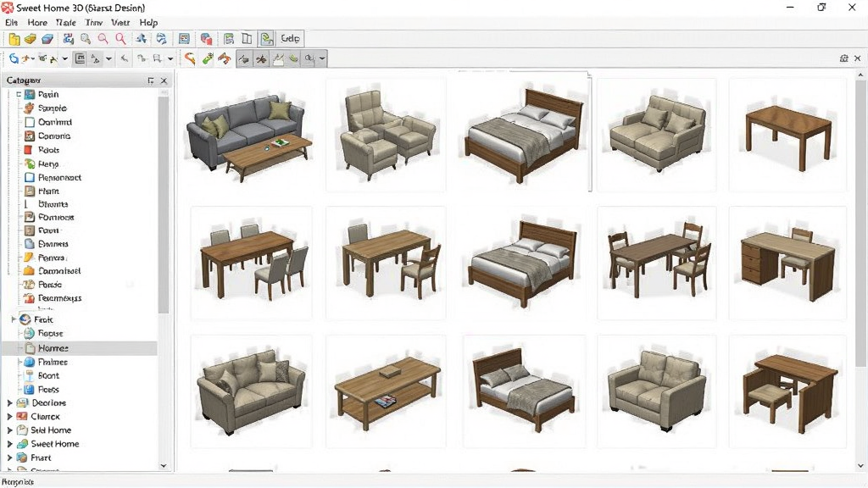Screen dimensions: 868x488
Task: Click the window icon beside the top-right X
Action: click(x=844, y=58)
